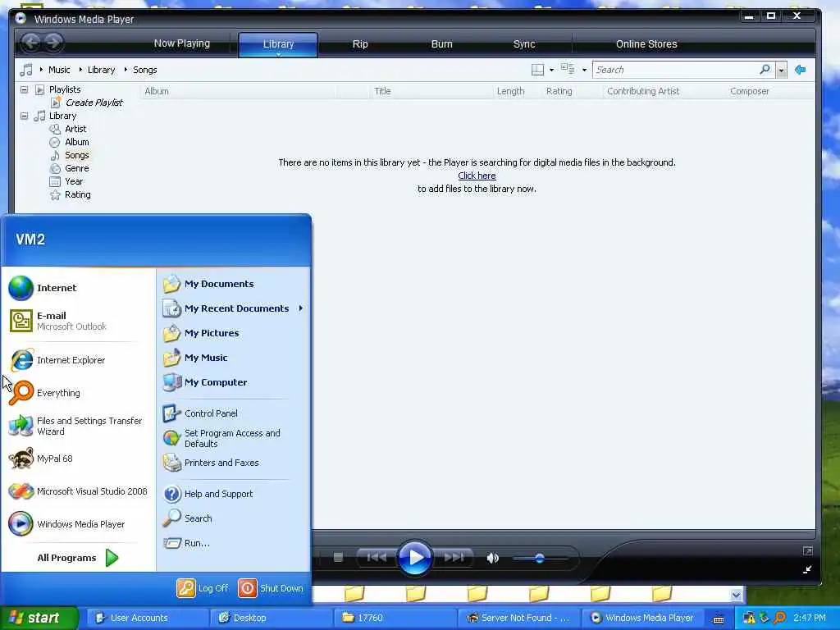This screenshot has height=630, width=840.
Task: Launch Internet Explorer from Start menu
Action: tap(79, 360)
